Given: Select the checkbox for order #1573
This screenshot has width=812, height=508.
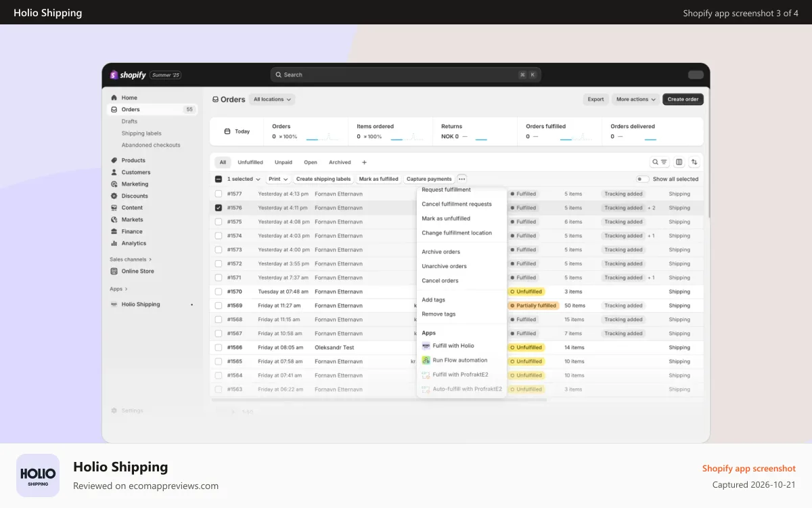Looking at the screenshot, I should tap(219, 250).
